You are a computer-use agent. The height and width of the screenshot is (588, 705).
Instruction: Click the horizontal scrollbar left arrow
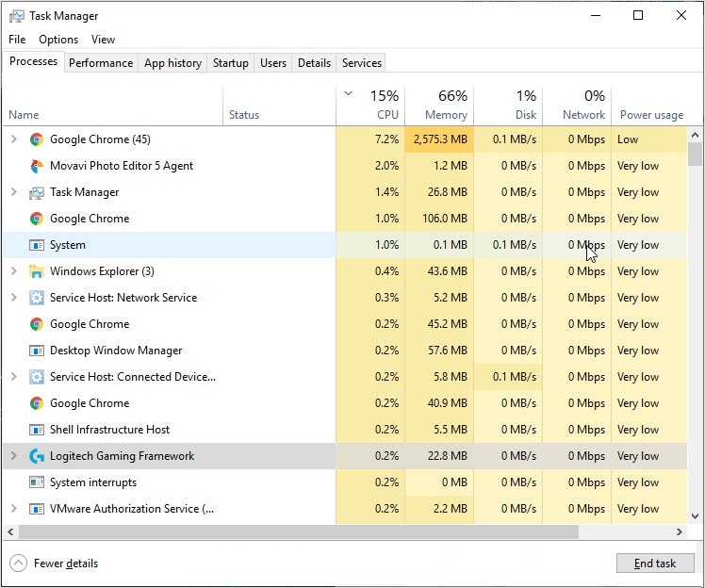click(10, 532)
